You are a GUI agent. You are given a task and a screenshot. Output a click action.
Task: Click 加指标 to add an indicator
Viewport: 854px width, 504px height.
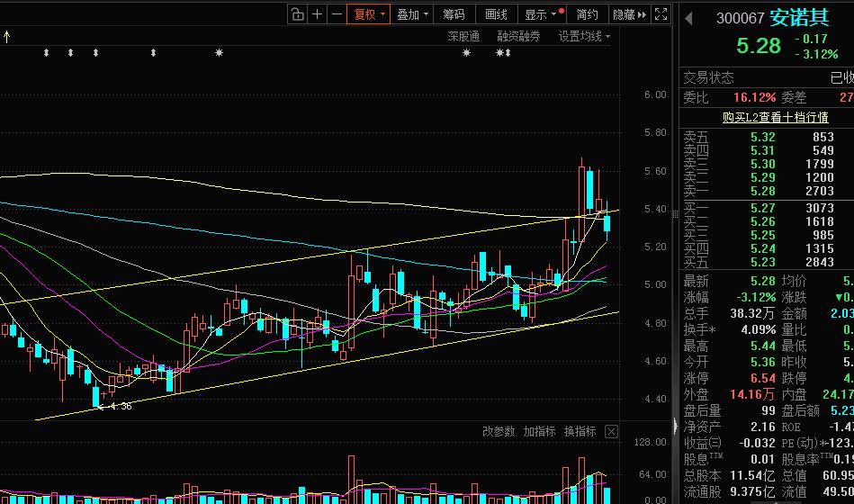[x=539, y=431]
